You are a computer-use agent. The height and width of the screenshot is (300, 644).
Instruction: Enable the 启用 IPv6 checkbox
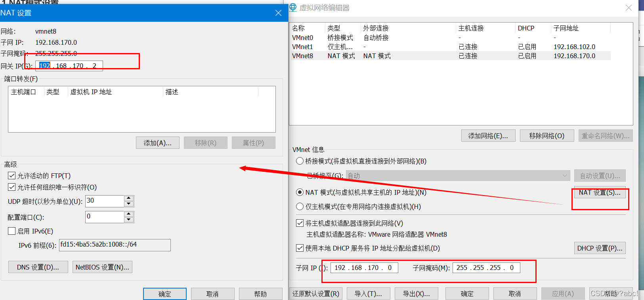point(12,231)
